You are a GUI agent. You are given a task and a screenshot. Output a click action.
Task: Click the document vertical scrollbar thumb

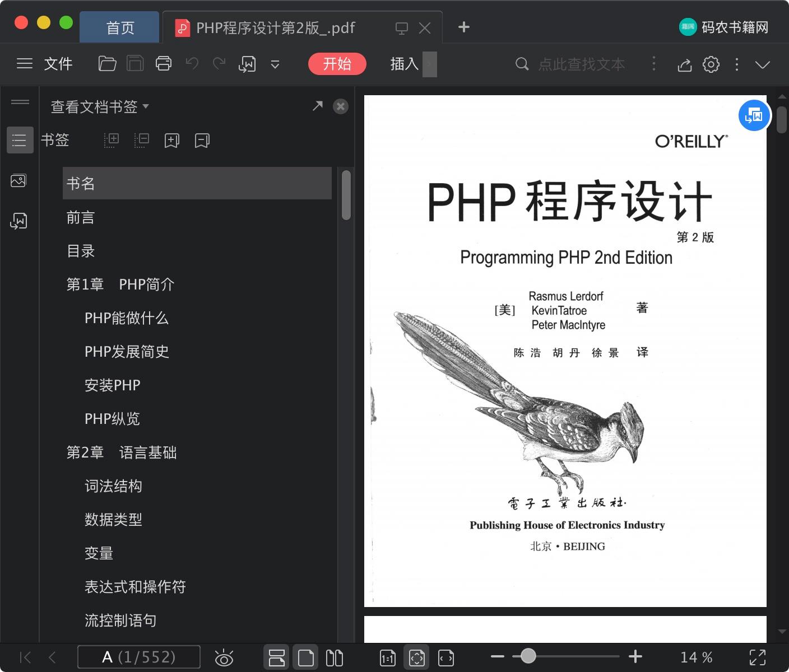point(782,119)
